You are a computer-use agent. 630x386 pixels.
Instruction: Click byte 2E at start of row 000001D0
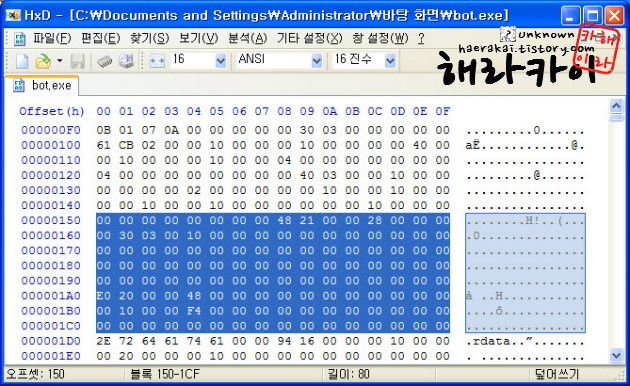[x=104, y=341]
